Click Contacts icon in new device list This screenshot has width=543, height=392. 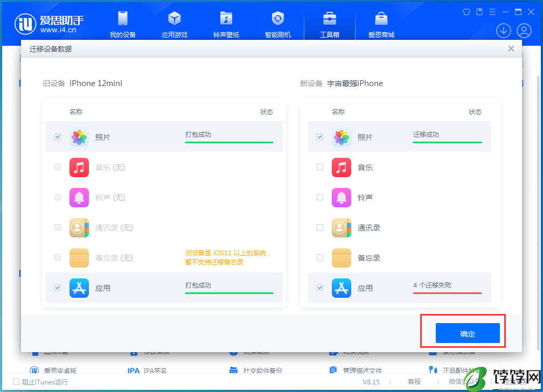(342, 228)
